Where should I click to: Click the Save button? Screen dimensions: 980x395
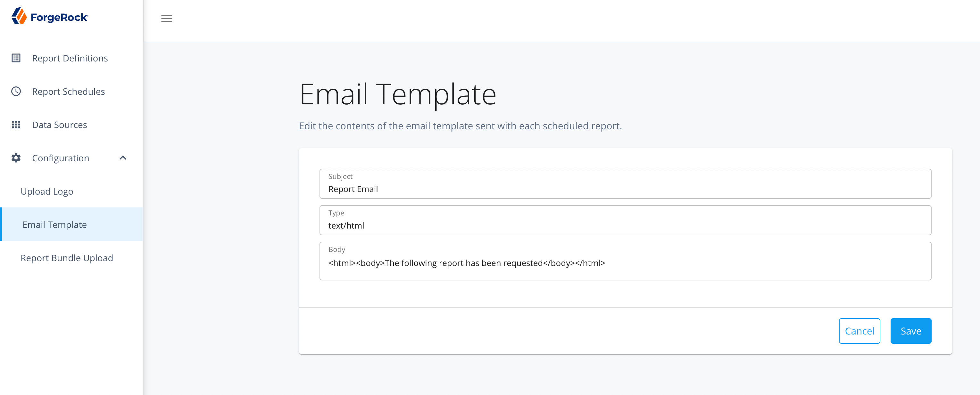click(911, 331)
